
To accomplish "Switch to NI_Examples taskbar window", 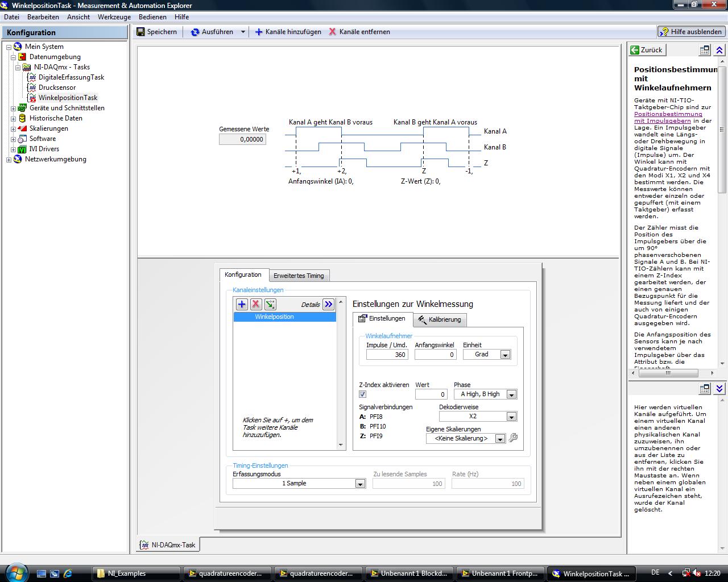I will (x=136, y=573).
